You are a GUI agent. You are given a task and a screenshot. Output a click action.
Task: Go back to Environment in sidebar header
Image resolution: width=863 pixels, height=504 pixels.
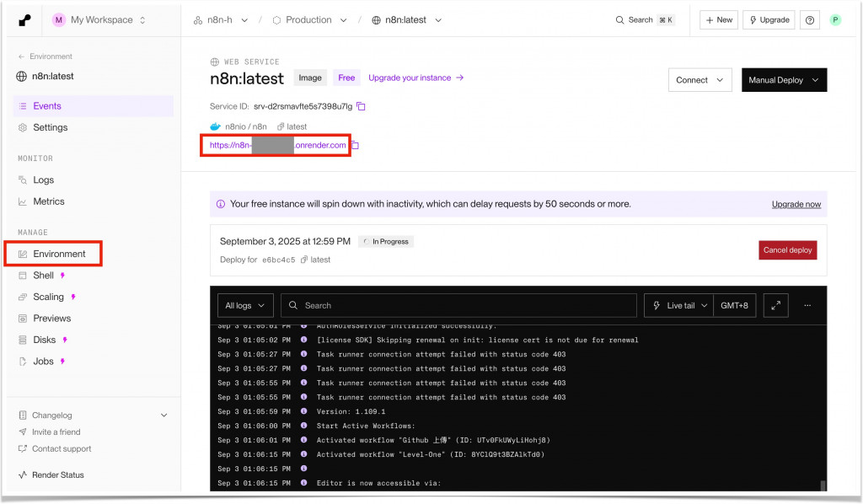point(46,56)
